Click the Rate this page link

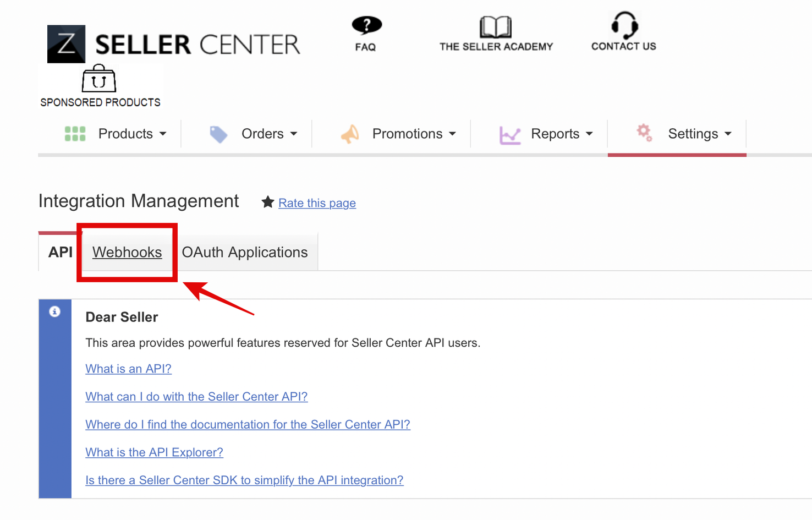coord(317,203)
